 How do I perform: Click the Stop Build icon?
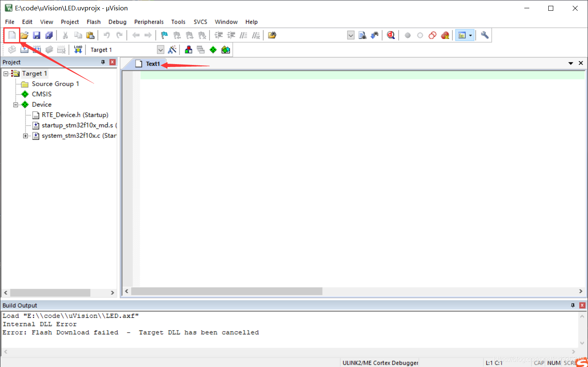(61, 50)
